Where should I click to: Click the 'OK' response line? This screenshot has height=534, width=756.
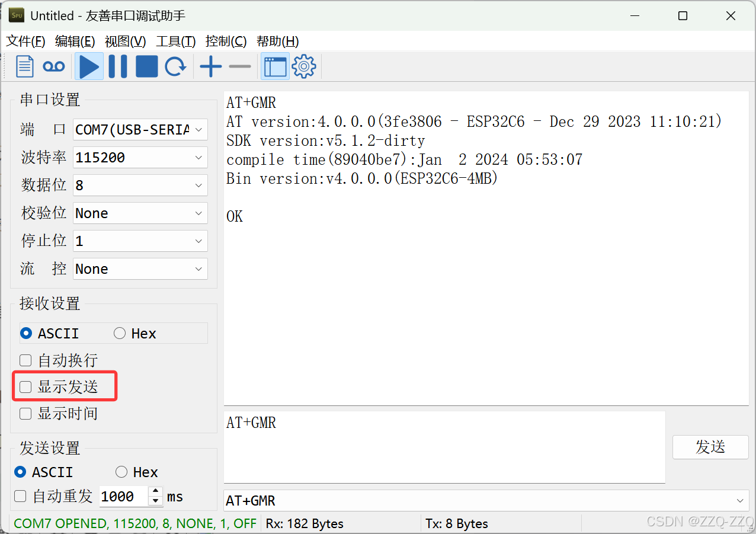click(235, 217)
